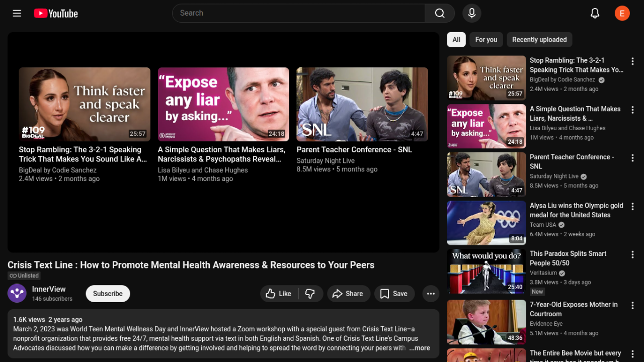Open sidebar Think faster and speak clearer thumbnail

pos(487,77)
